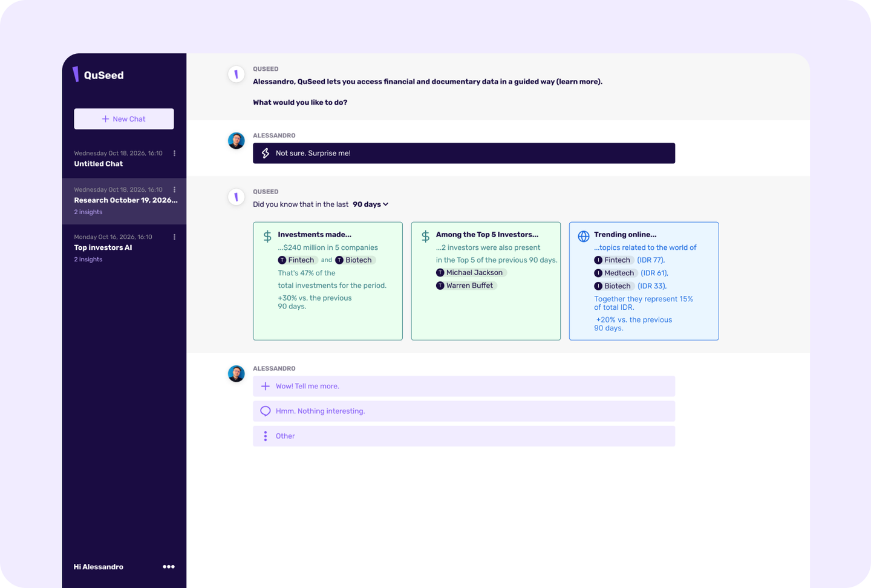Select the Michael Jackson investor tag
Screen dimensions: 871x588
point(470,273)
